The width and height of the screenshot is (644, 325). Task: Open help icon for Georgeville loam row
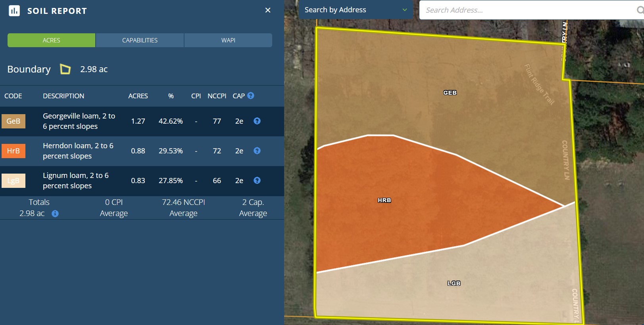[x=257, y=121]
